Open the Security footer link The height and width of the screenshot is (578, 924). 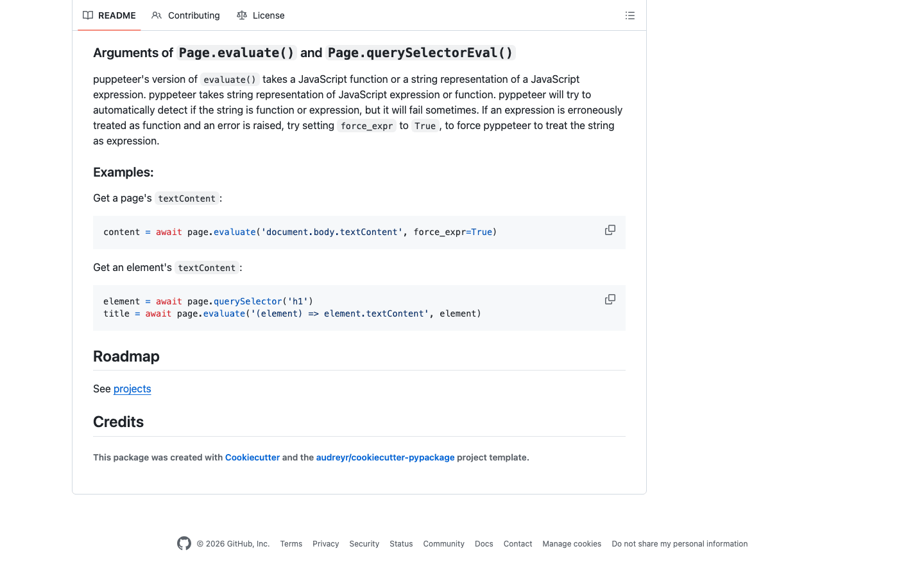[364, 543]
